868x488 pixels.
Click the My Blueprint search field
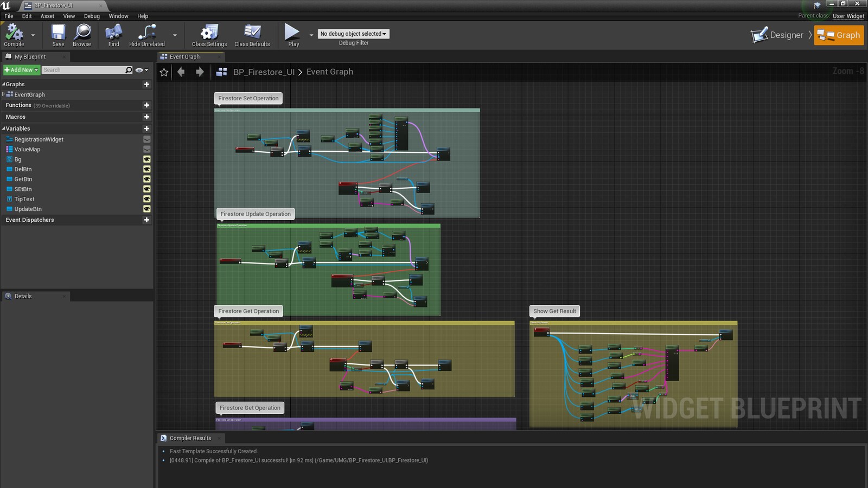pos(84,70)
